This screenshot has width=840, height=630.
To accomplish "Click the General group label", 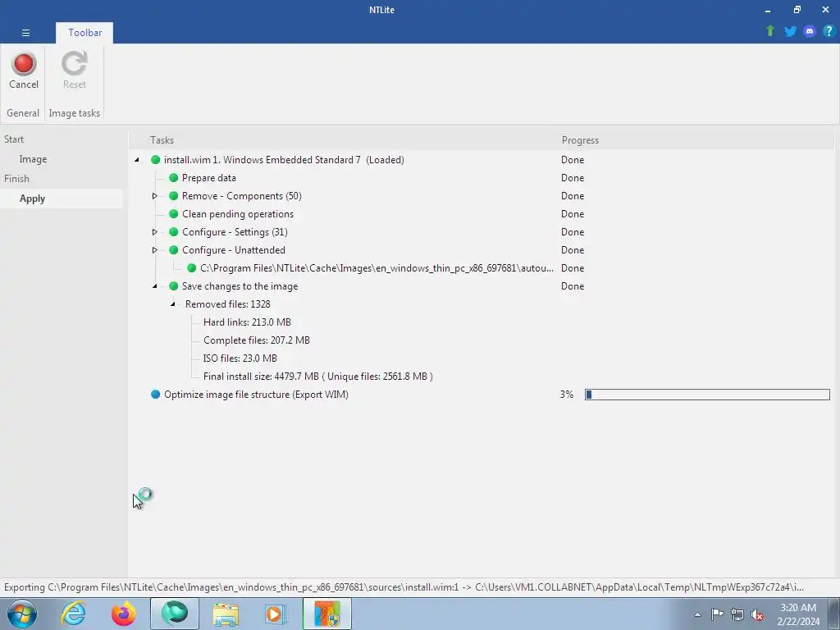I will [x=23, y=113].
